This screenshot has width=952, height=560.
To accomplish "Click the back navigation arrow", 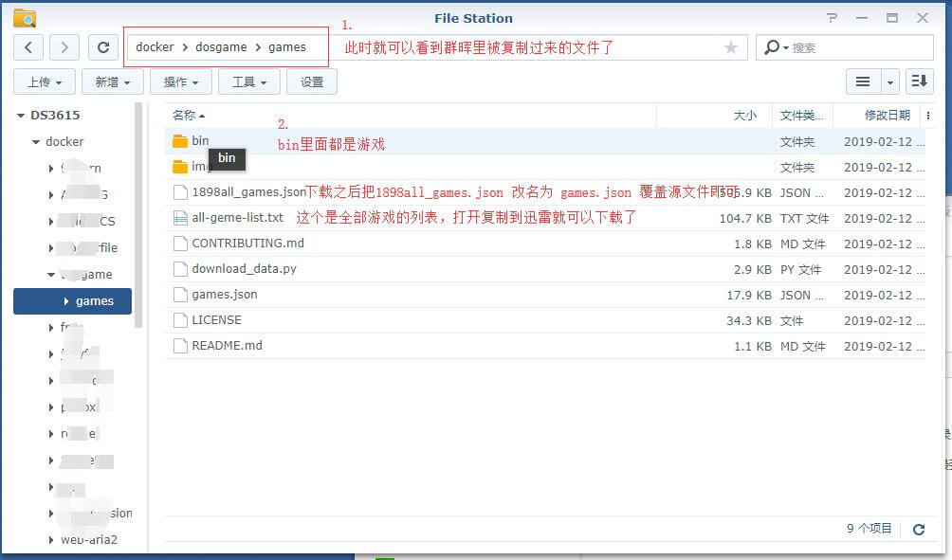I will (27, 46).
